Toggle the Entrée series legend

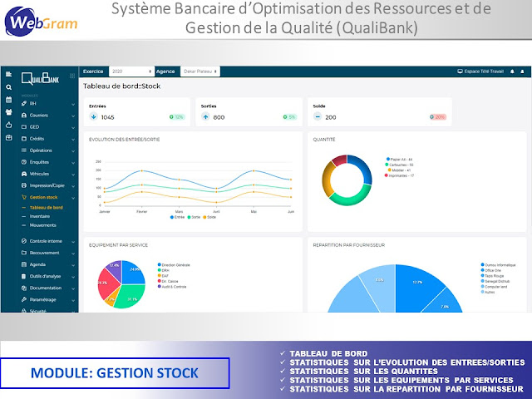click(x=177, y=217)
